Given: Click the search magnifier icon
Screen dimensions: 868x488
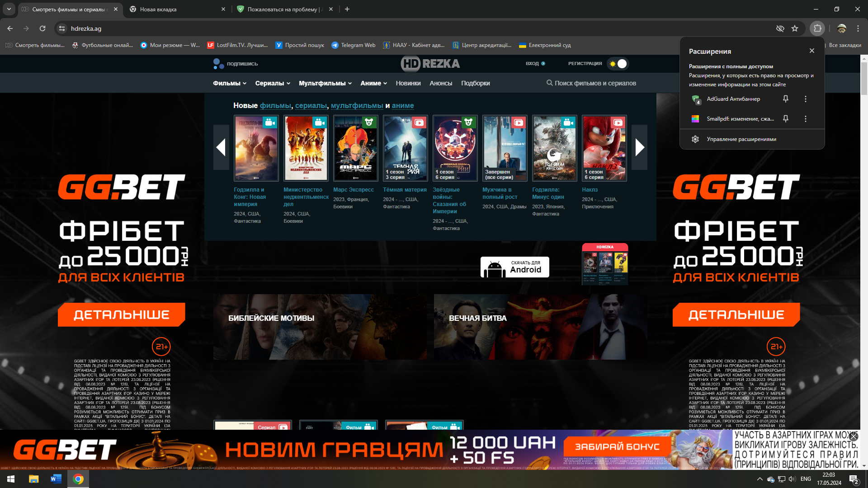Looking at the screenshot, I should [x=549, y=83].
